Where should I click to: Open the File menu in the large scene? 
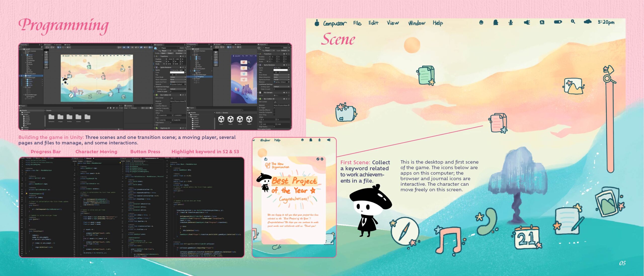(x=357, y=23)
